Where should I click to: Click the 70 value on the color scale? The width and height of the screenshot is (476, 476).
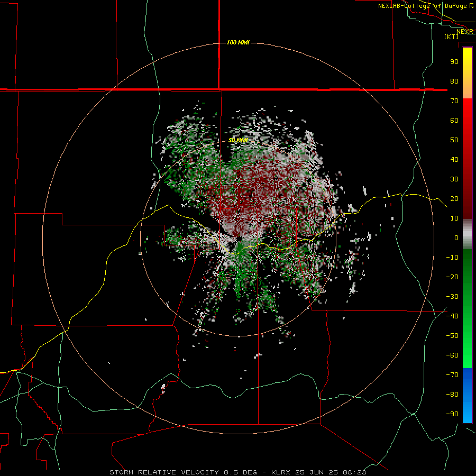454,101
